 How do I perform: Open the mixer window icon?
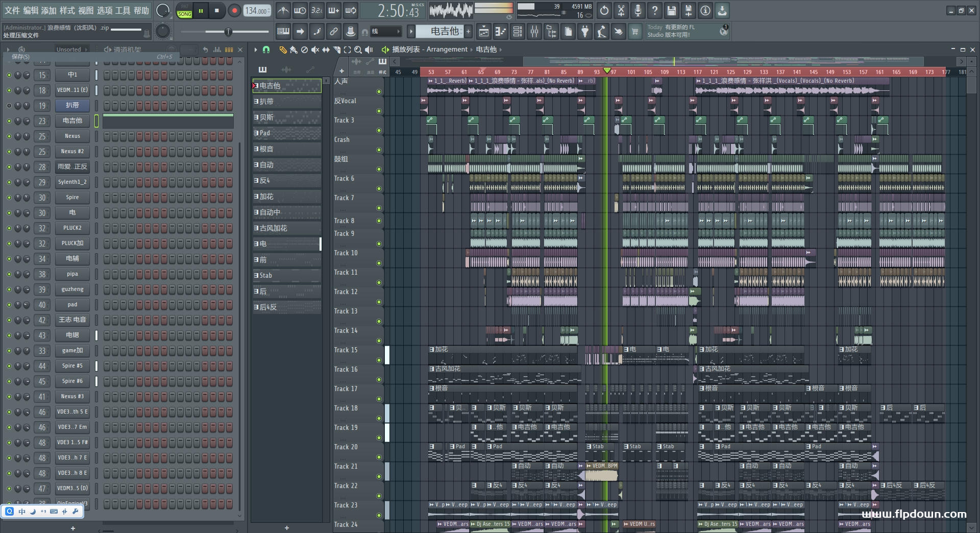(x=534, y=32)
